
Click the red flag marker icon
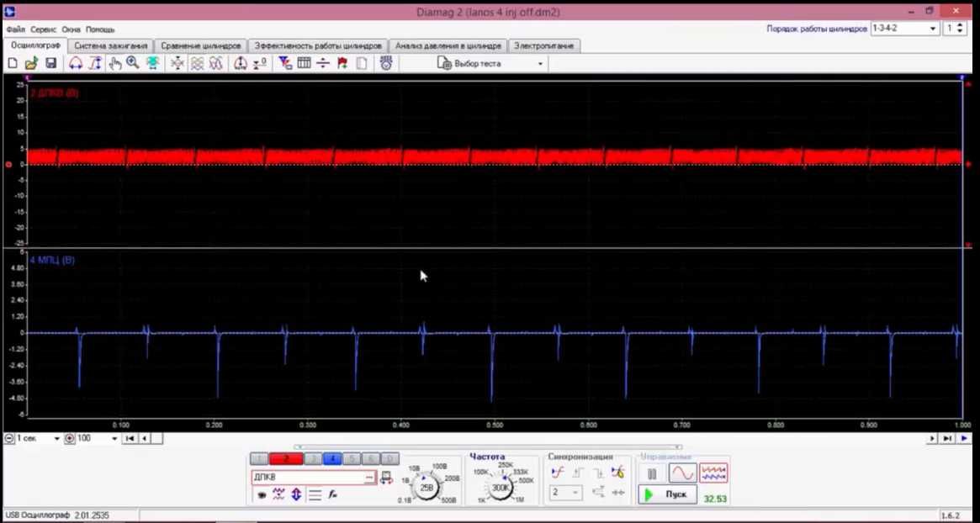342,63
